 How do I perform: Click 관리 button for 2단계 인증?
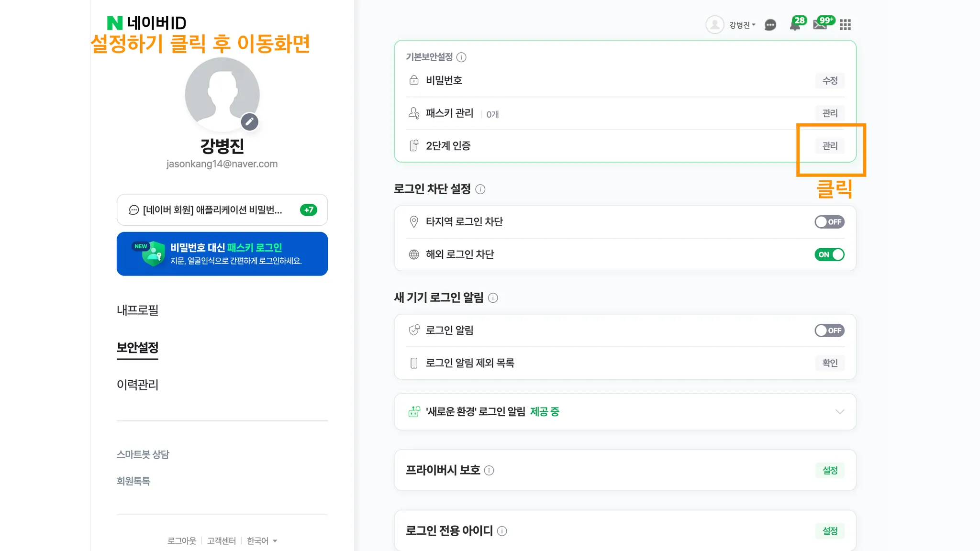tap(830, 145)
